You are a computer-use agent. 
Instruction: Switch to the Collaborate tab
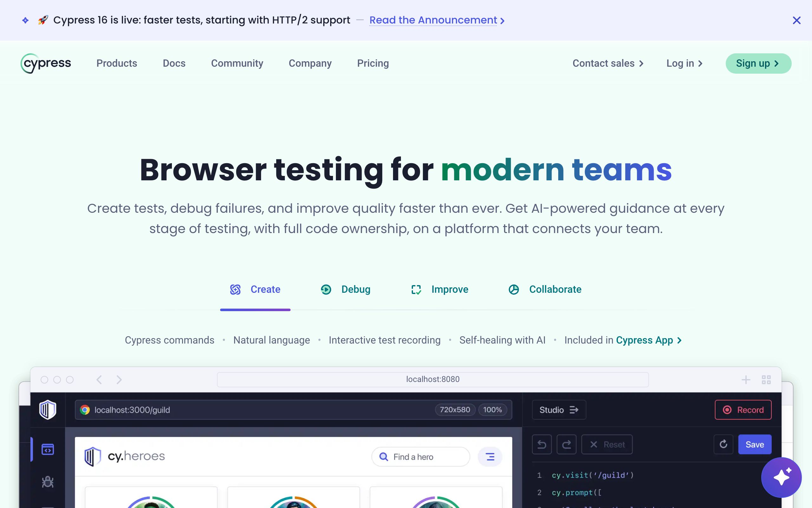(545, 289)
